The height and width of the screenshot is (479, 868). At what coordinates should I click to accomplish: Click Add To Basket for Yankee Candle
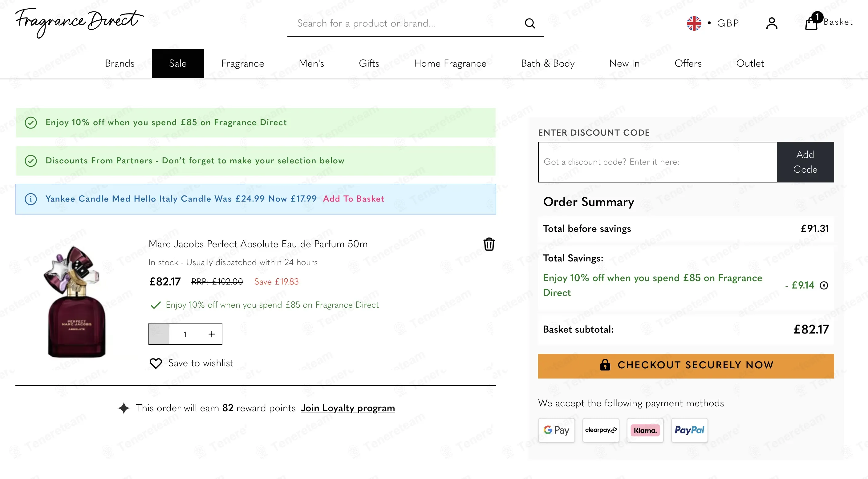click(354, 199)
